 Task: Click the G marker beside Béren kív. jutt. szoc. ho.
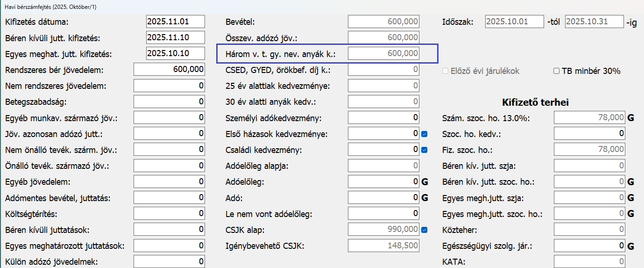(x=630, y=182)
